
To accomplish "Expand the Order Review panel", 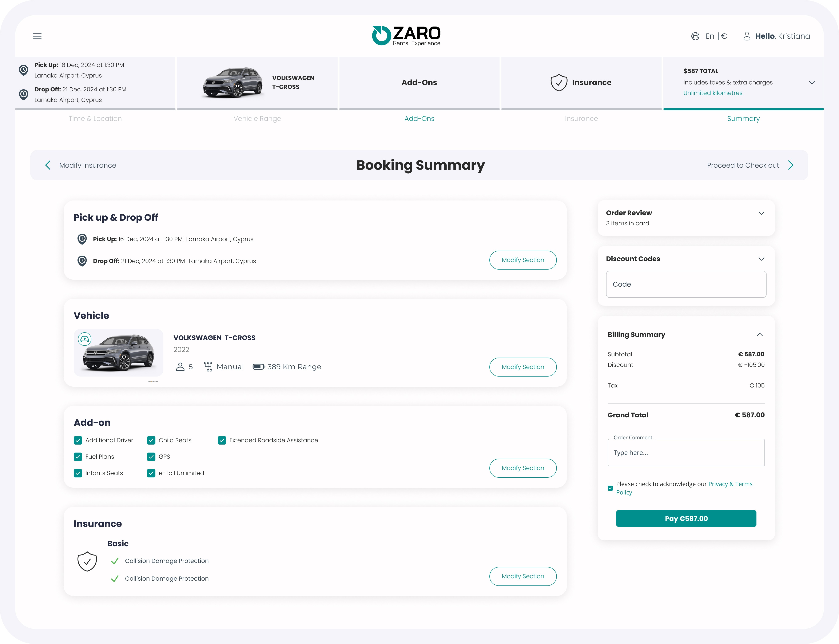I will pos(761,213).
